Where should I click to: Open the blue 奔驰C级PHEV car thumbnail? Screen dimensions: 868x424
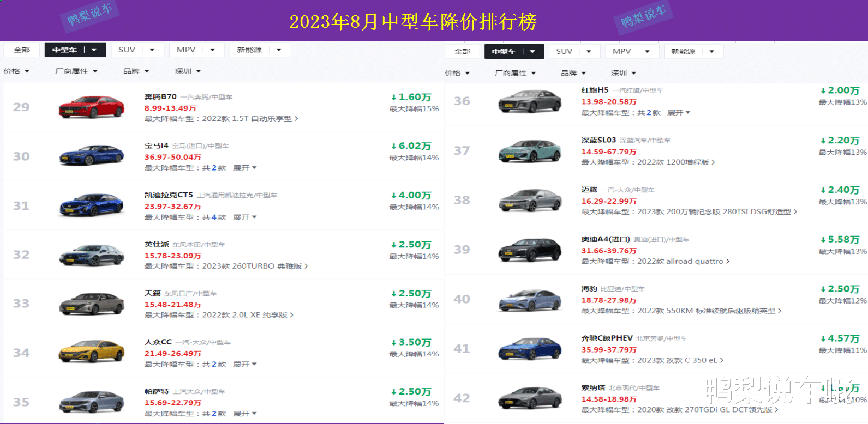click(530, 349)
